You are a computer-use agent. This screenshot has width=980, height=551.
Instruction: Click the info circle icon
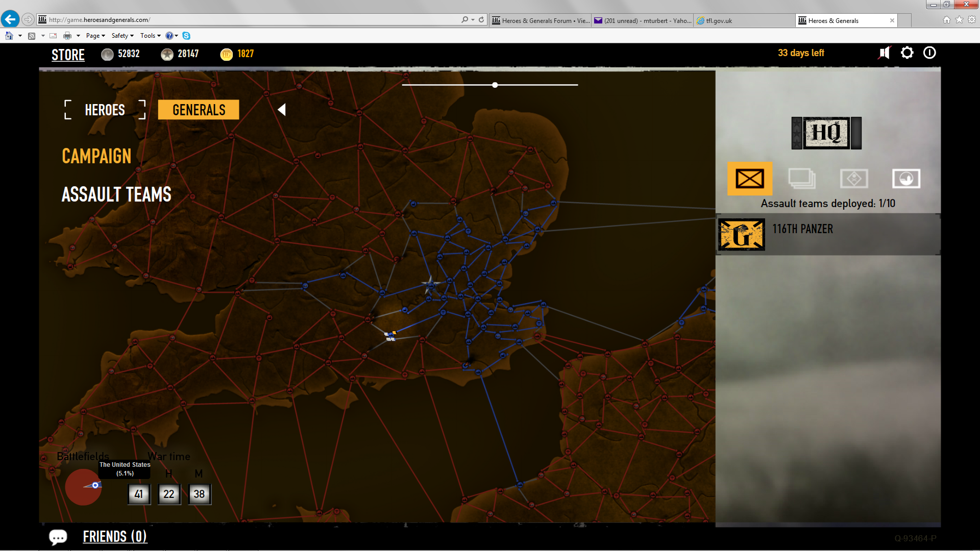[x=929, y=53]
